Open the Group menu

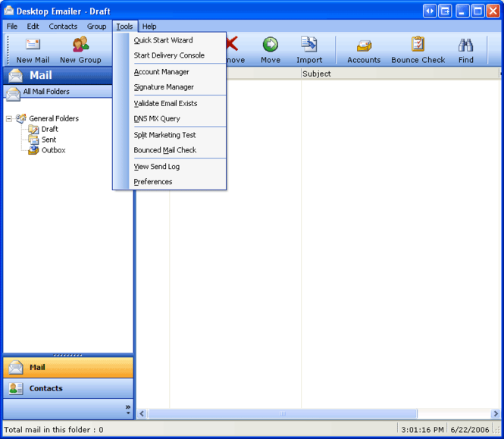[x=96, y=27]
